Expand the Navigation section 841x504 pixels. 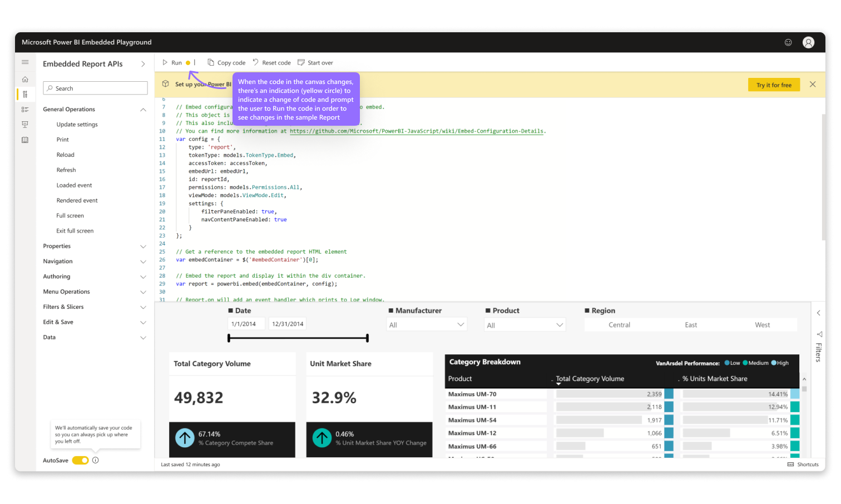[x=143, y=261]
